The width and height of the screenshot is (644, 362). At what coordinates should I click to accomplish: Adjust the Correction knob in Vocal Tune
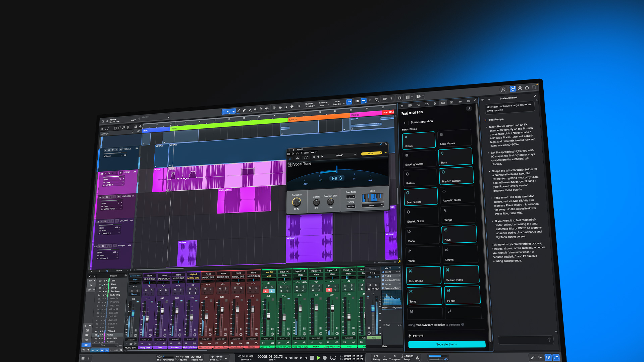pos(297,202)
